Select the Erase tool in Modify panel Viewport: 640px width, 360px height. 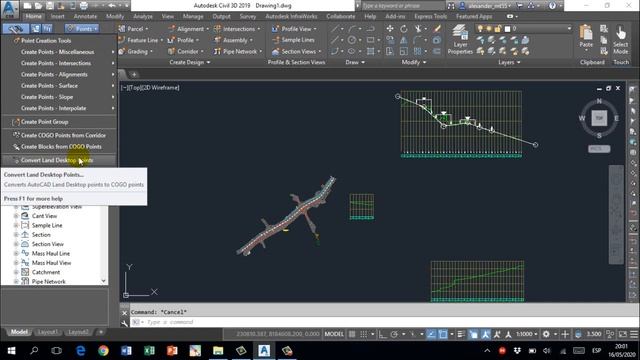pyautogui.click(x=437, y=29)
